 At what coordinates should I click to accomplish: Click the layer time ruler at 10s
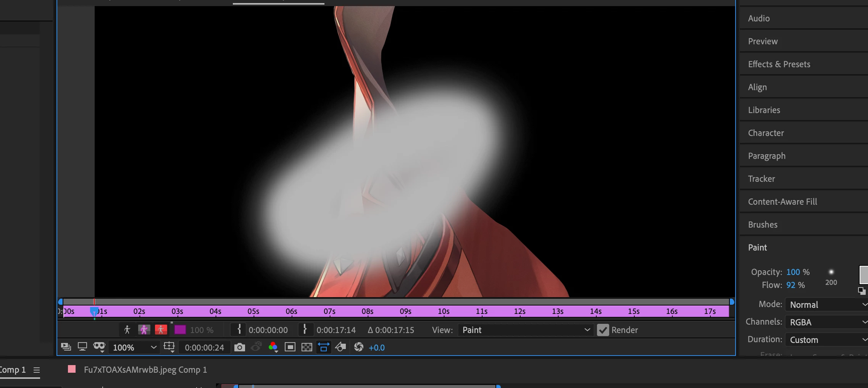444,312
